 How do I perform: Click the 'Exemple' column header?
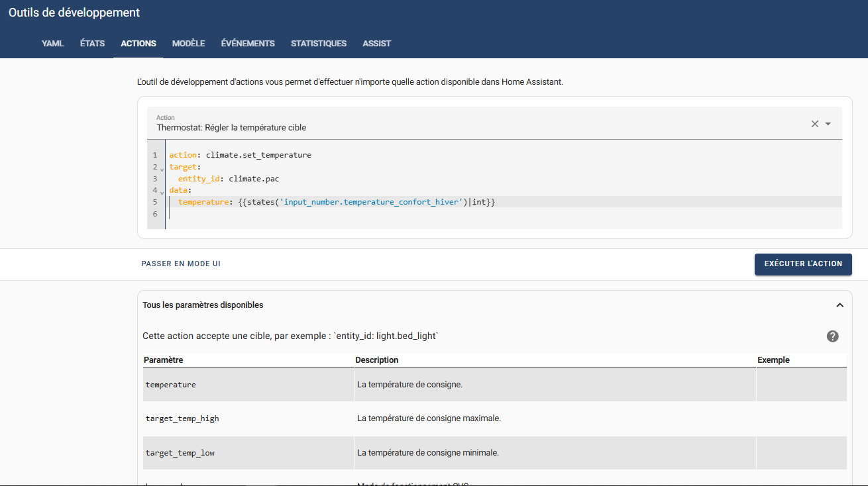[773, 360]
